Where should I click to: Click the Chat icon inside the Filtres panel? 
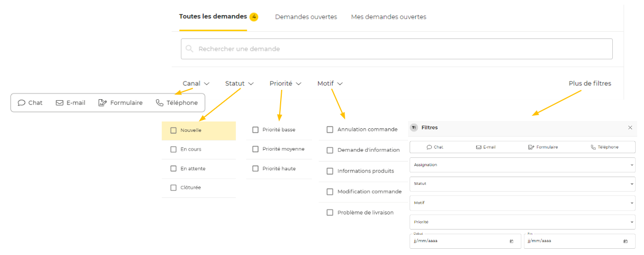tap(429, 147)
